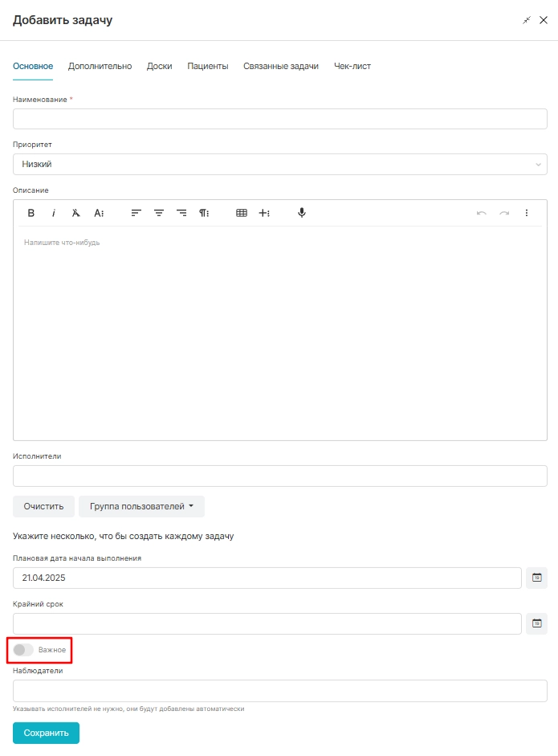The height and width of the screenshot is (756, 558).
Task: Open more options in editor toolbar
Action: [x=526, y=213]
